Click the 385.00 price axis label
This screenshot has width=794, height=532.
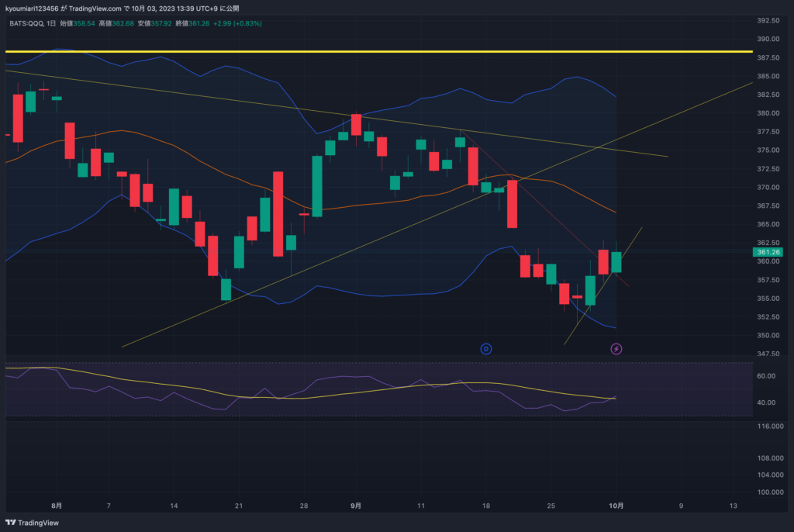coord(768,76)
